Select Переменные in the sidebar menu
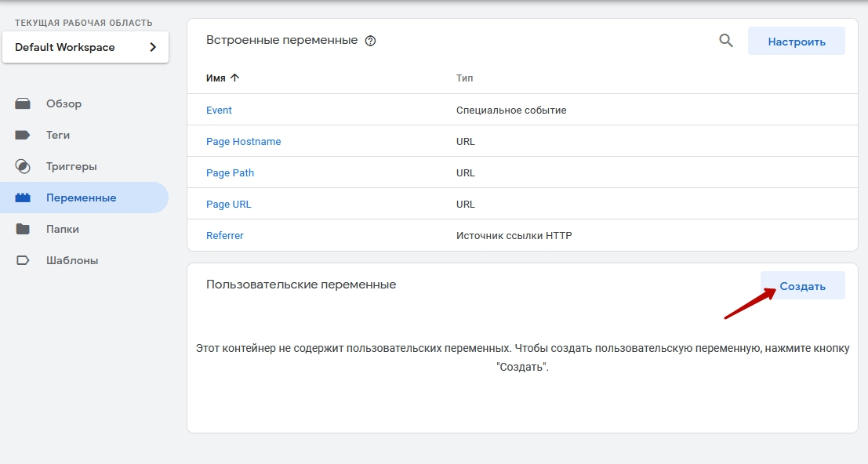This screenshot has height=464, width=868. [x=81, y=198]
